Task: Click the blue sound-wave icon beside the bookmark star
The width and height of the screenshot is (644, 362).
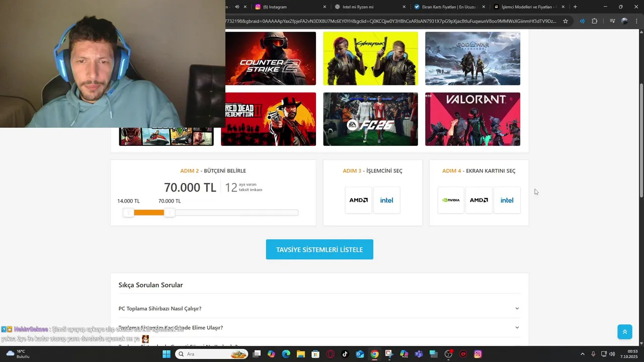Action: coord(582,21)
